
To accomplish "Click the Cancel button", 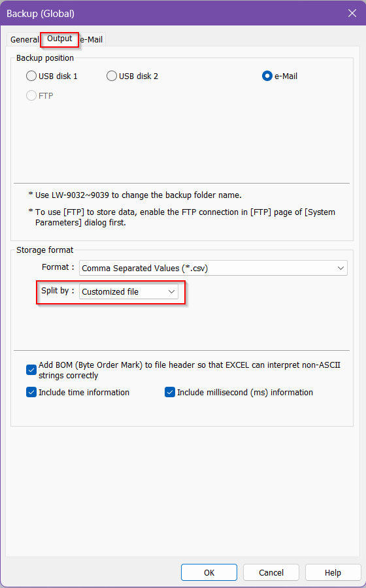I will (x=271, y=572).
